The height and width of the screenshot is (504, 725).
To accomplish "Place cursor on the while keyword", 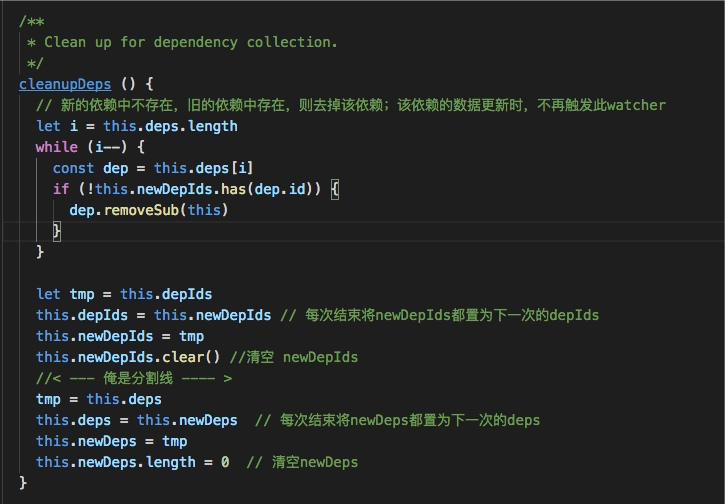I will pos(57,147).
